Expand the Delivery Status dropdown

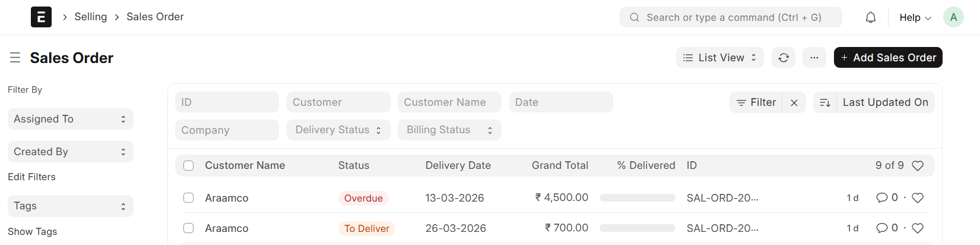338,130
